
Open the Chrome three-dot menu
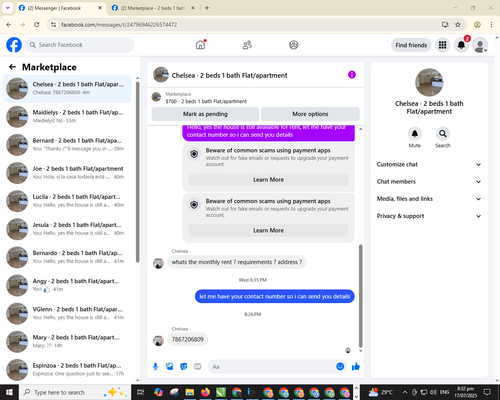coord(491,25)
